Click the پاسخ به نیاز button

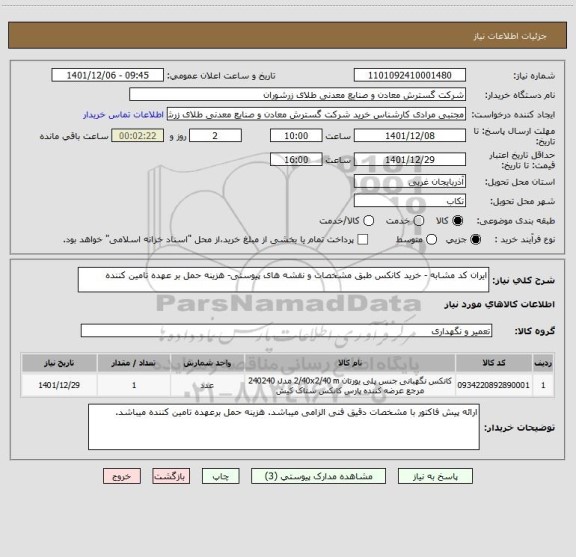tap(435, 476)
